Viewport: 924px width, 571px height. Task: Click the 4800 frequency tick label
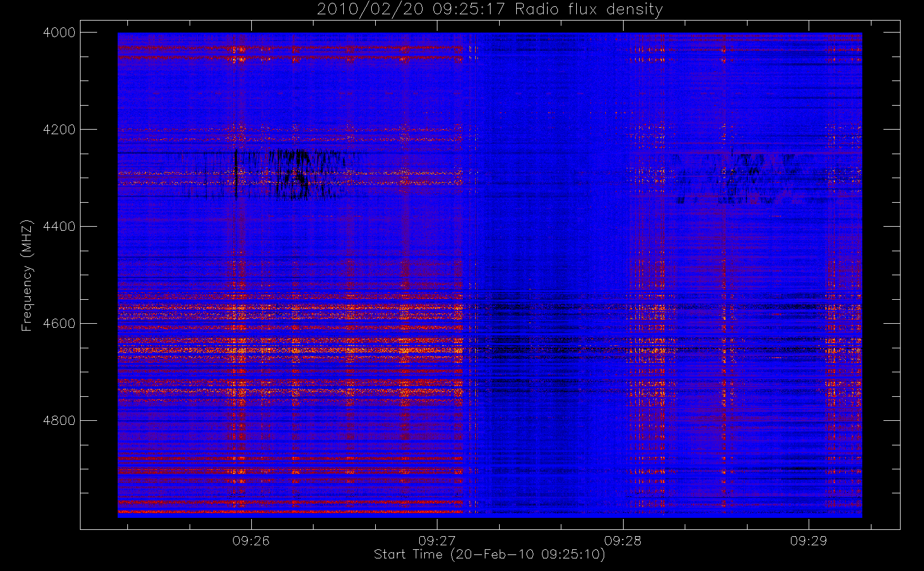tap(59, 421)
